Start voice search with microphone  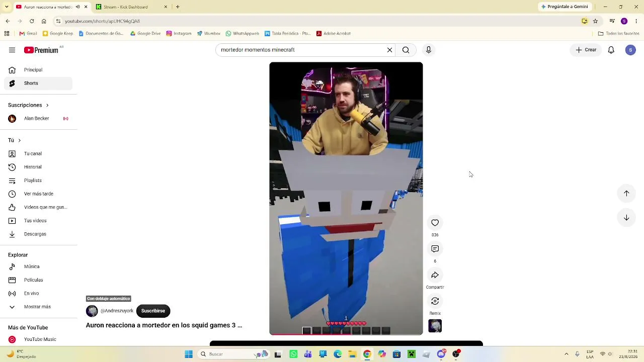coord(429,50)
